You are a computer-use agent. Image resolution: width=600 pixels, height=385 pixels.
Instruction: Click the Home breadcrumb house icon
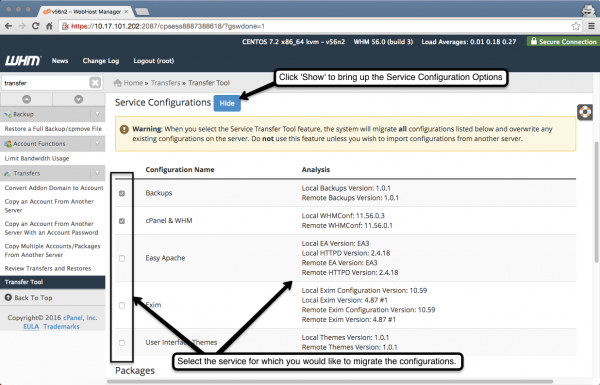coord(118,83)
